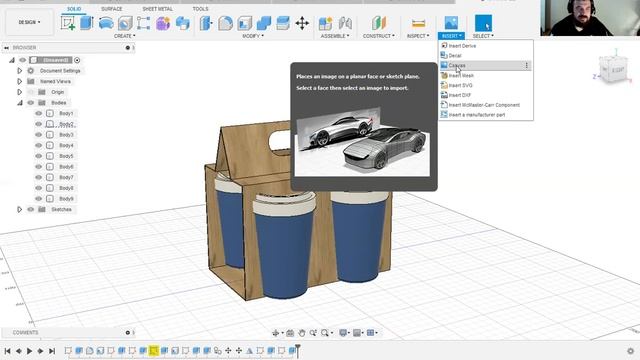Choose Insert McMaster-Carr Component

[x=486, y=105]
